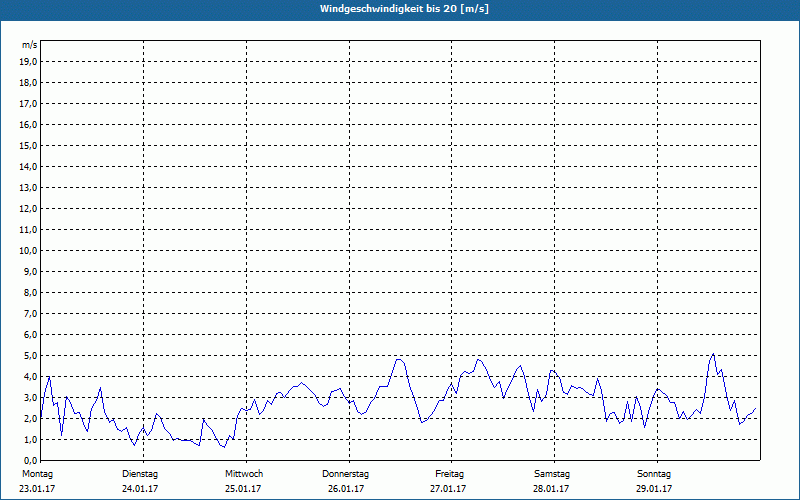Click the 4,0 axis value
The width and height of the screenshot is (800, 500).
[30, 377]
